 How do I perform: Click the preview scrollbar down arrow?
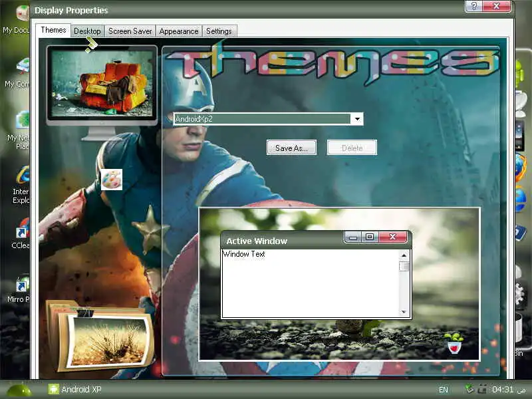click(404, 312)
